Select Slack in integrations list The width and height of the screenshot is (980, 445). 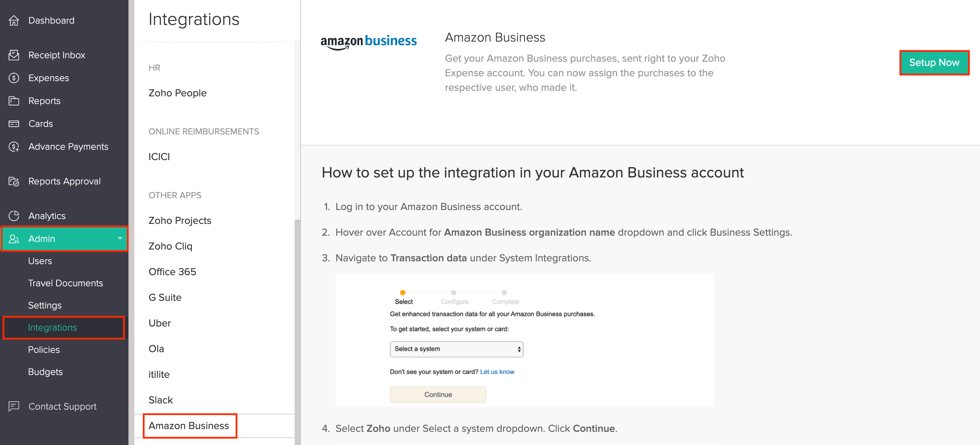[161, 400]
